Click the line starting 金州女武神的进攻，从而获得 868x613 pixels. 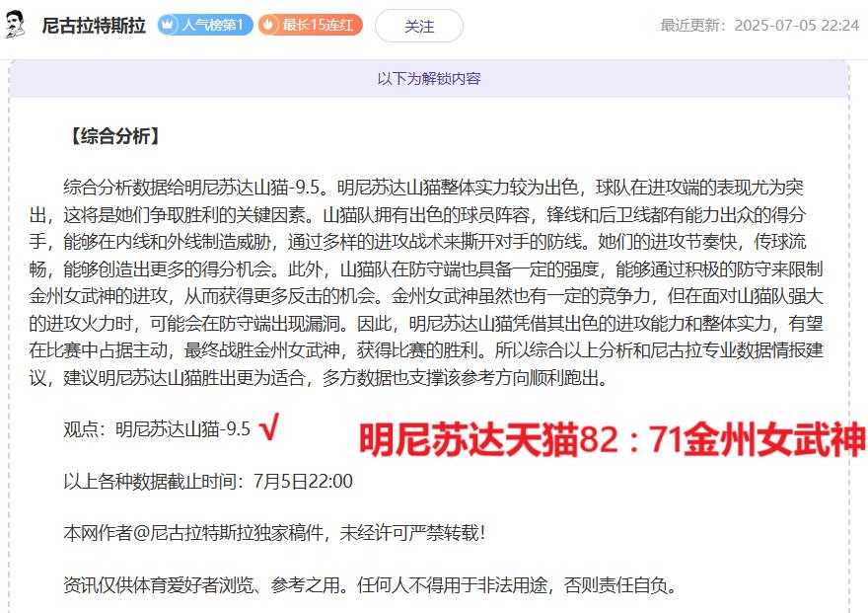pos(426,296)
